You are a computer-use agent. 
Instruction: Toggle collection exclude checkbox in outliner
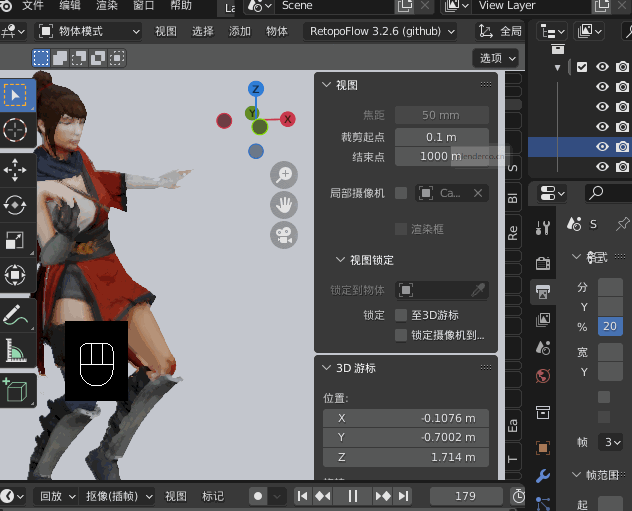point(582,66)
